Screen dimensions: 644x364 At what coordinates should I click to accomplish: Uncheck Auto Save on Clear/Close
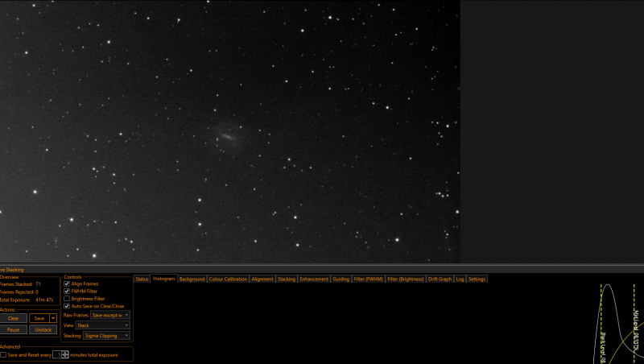[x=67, y=306]
